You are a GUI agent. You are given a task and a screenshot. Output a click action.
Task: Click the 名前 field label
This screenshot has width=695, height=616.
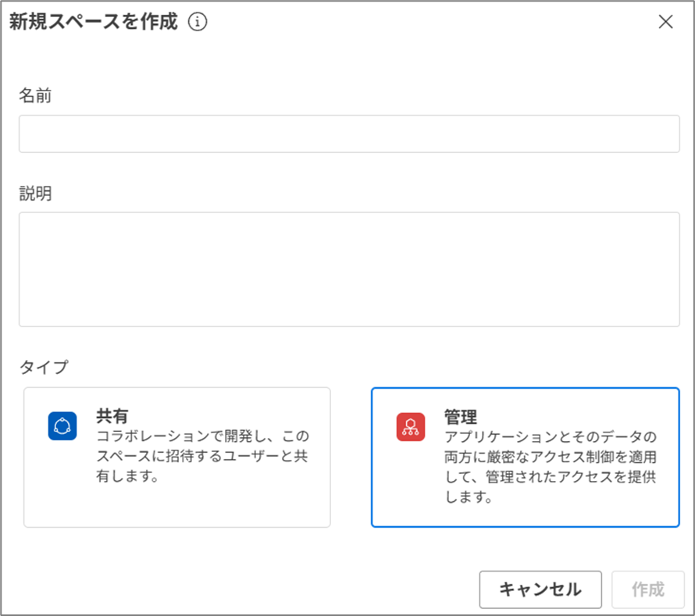[x=35, y=96]
